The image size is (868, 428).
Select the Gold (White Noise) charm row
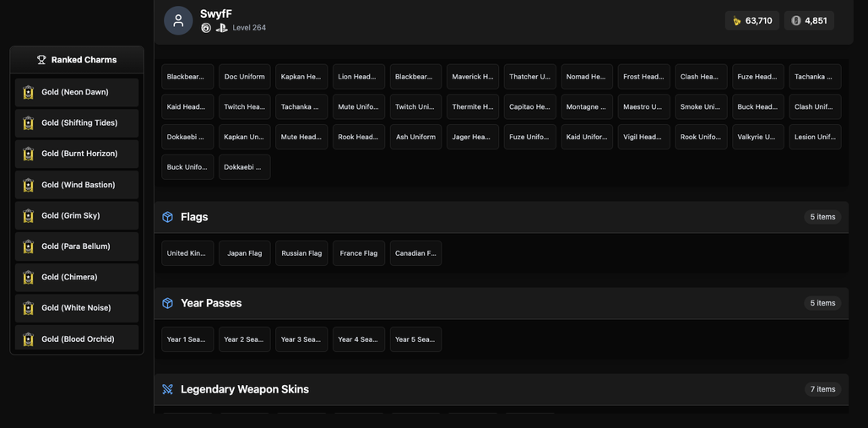[x=77, y=308]
